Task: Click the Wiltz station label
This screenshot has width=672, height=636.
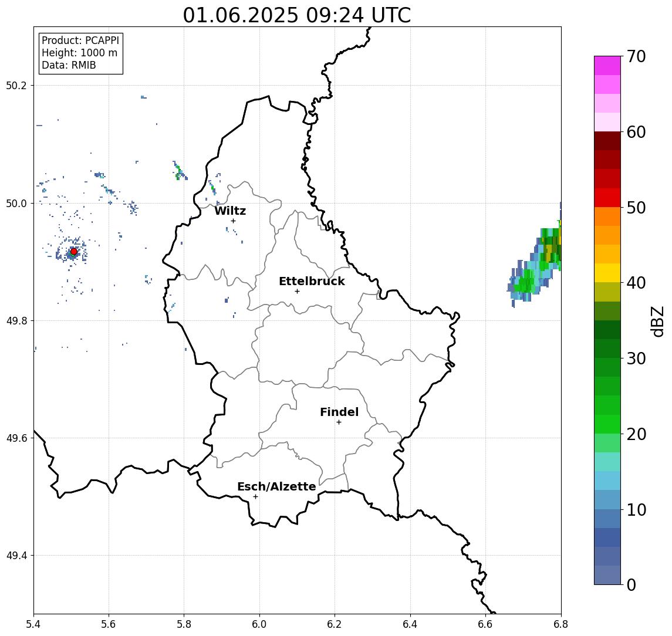Action: [230, 211]
